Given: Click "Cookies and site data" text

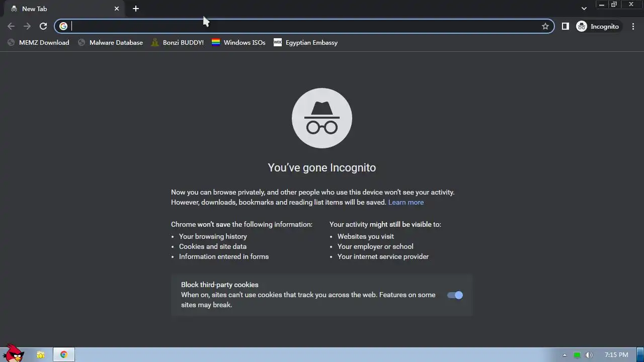Looking at the screenshot, I should (213, 246).
